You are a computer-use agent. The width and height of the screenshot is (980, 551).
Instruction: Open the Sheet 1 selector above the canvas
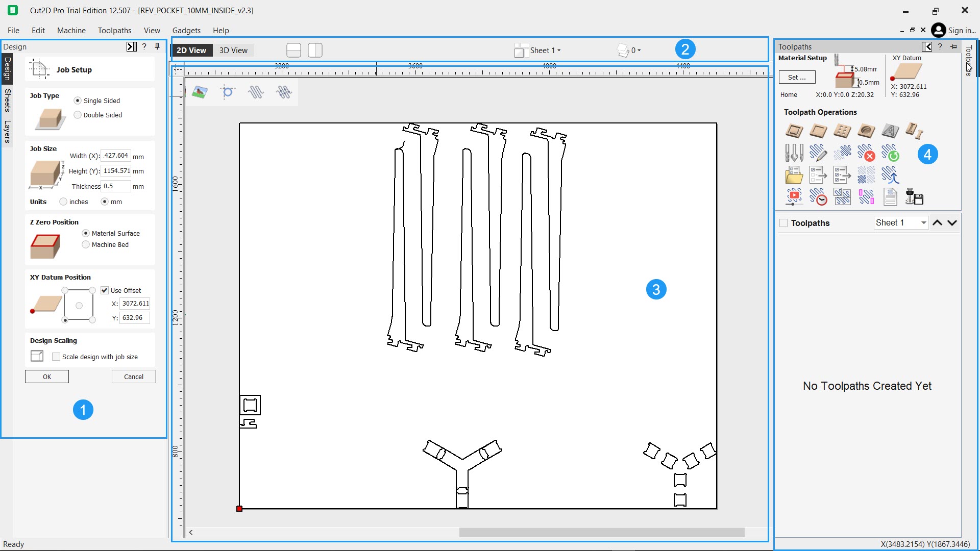tap(542, 50)
